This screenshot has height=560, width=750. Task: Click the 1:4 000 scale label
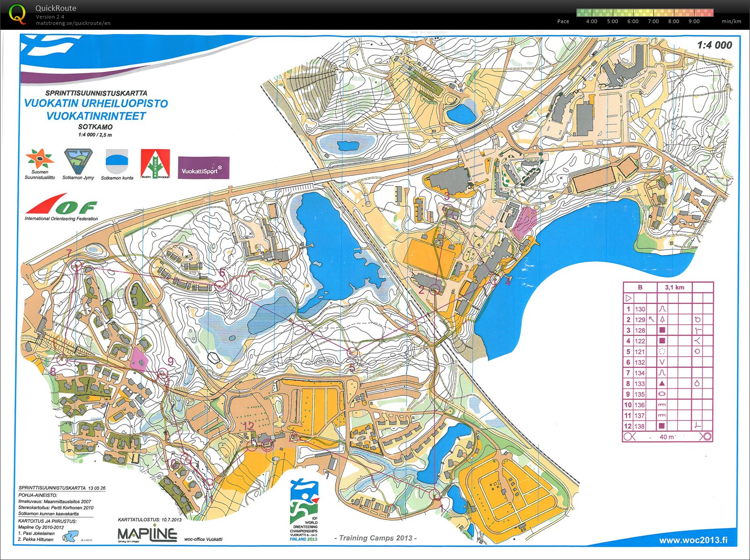tap(714, 45)
